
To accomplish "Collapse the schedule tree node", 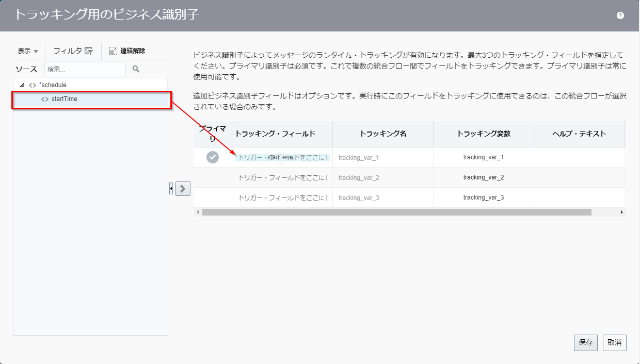I will pyautogui.click(x=22, y=85).
